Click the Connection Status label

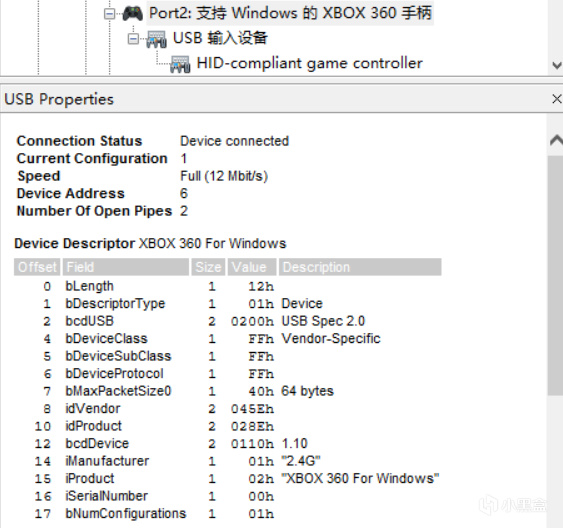79,141
